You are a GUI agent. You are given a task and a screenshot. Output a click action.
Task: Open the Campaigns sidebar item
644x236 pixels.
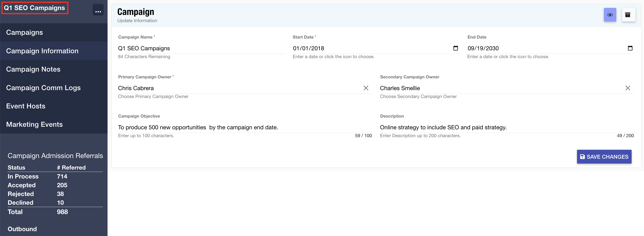tap(25, 32)
